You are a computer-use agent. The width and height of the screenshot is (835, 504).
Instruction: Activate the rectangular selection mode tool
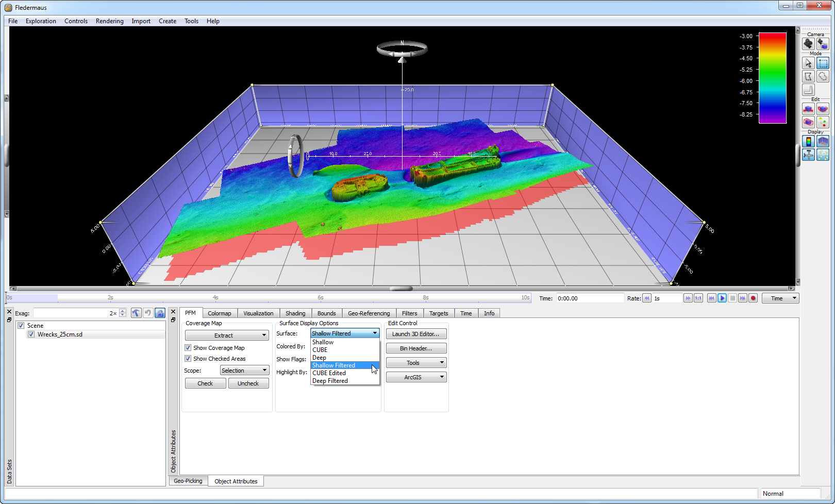(823, 63)
